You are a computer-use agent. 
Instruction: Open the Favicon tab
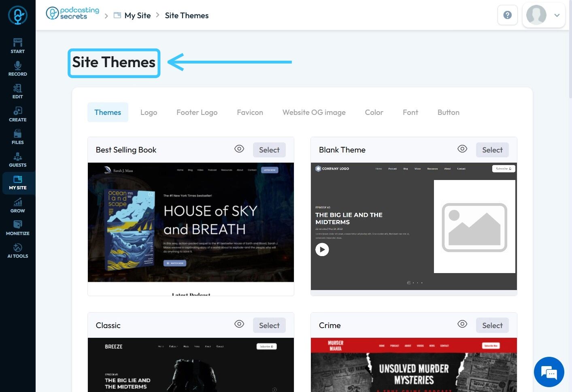tap(250, 112)
